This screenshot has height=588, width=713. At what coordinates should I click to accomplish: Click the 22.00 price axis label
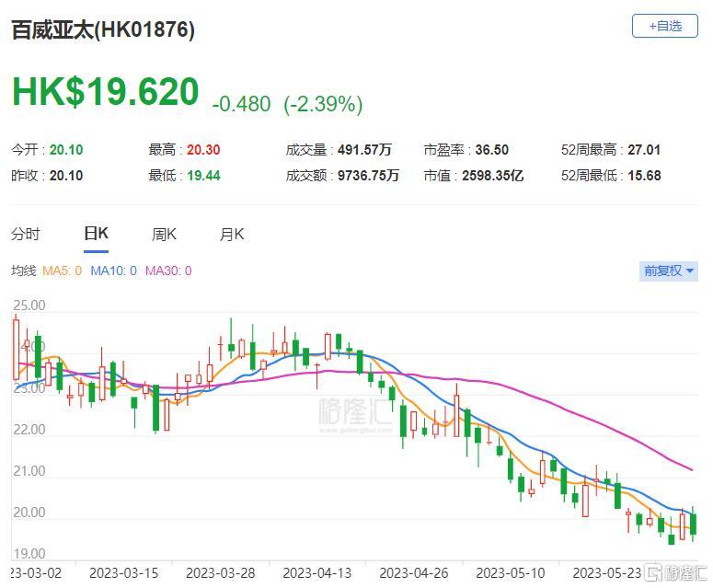tap(29, 430)
